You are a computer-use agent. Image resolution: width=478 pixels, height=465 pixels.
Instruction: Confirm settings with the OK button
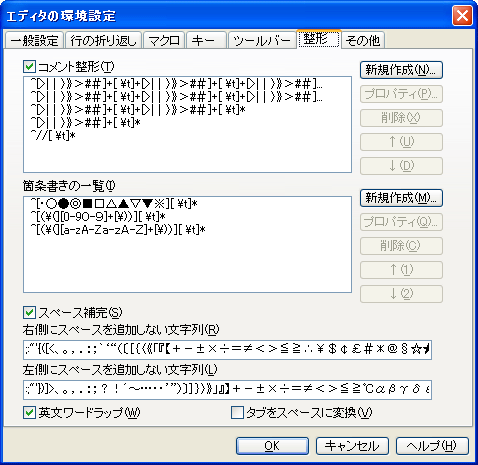click(x=272, y=446)
